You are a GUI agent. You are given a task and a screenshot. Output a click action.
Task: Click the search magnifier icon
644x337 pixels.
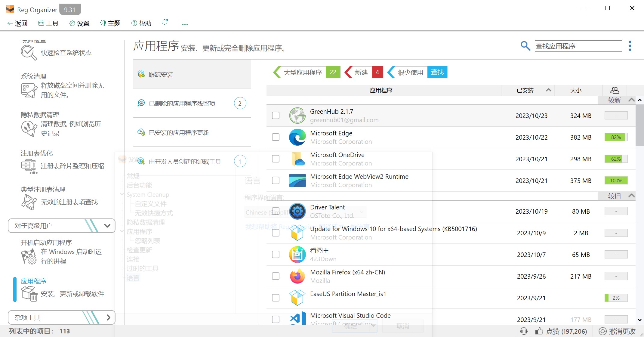[x=525, y=46]
